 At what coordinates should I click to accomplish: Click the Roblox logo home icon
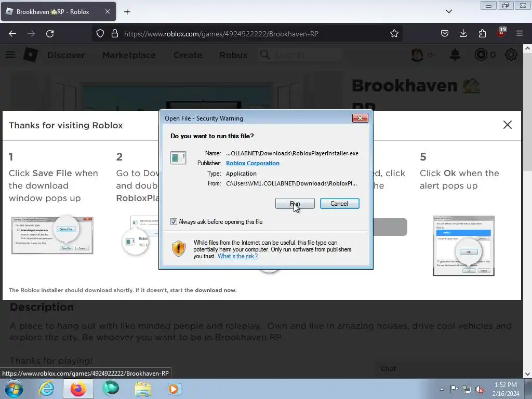pyautogui.click(x=31, y=55)
